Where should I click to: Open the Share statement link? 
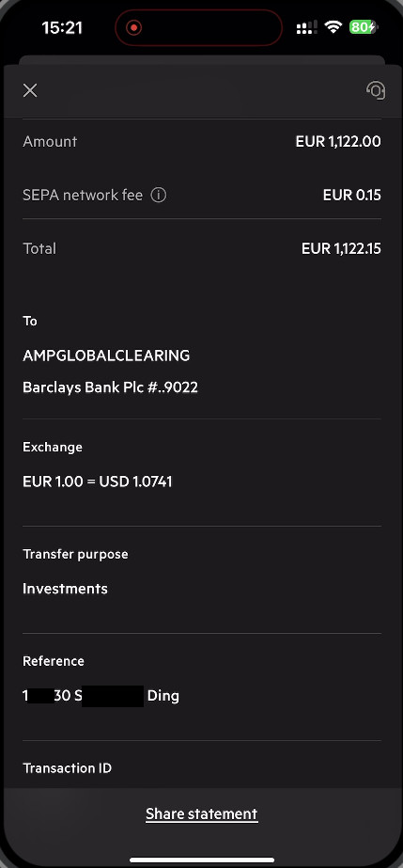tap(202, 813)
